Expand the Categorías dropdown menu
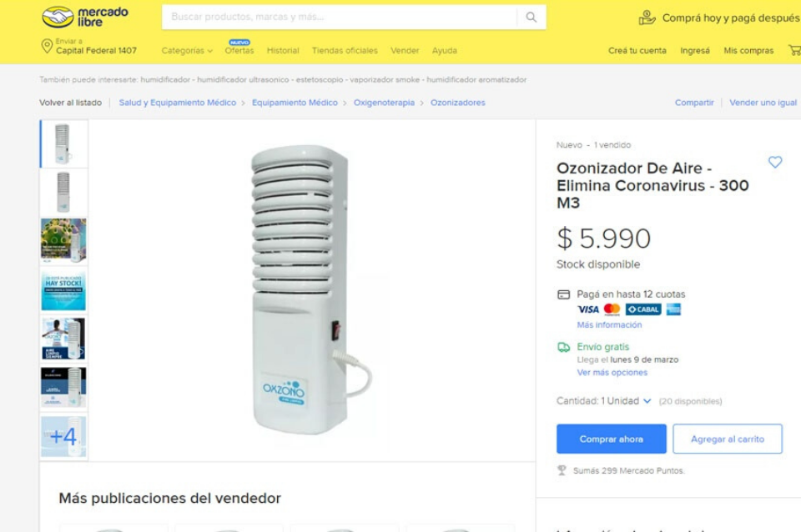The height and width of the screenshot is (532, 801). [187, 51]
